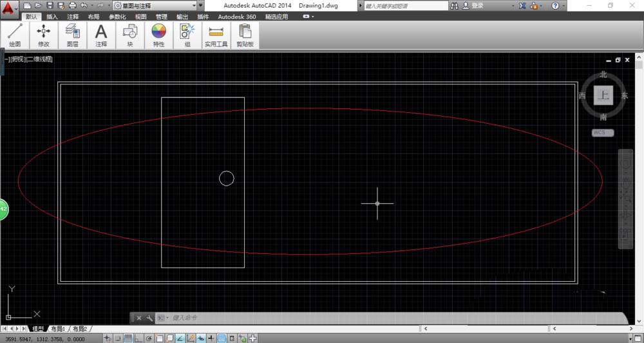The width and height of the screenshot is (644, 343).
Task: Open the 草图与注释 workspace dropdown
Action: click(x=155, y=6)
